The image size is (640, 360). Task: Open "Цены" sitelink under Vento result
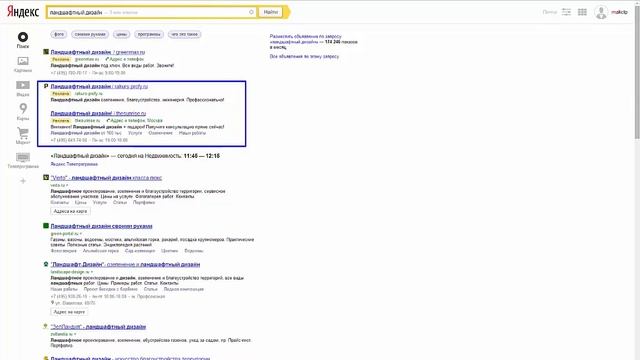coord(81,202)
